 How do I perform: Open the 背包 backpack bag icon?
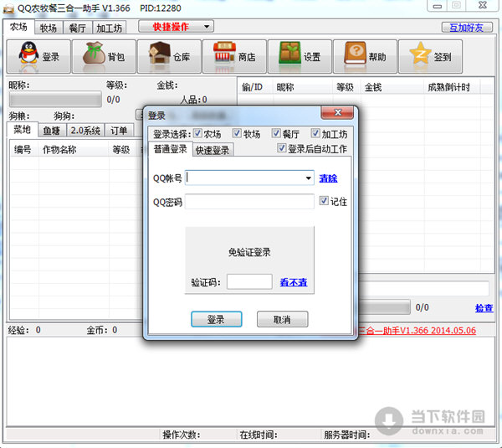pos(104,57)
